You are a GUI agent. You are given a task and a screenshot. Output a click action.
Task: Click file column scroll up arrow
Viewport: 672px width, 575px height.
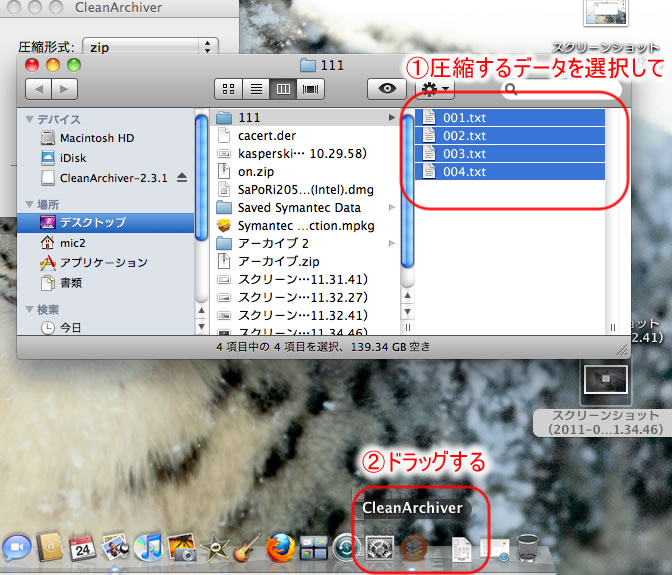pyautogui.click(x=408, y=296)
